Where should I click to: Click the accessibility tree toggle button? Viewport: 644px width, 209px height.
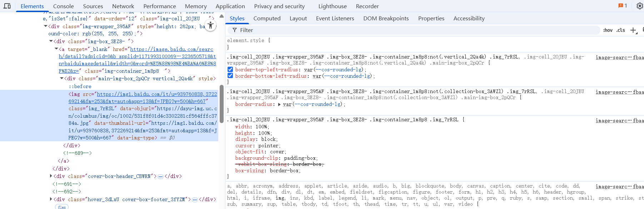211,25
